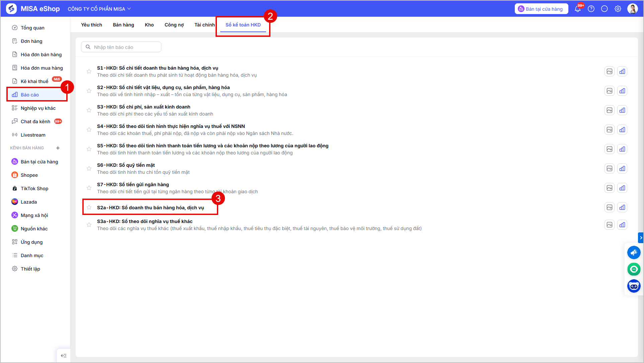Click the chart icon for S6-HKD report
Viewport: 644px width, 363px height.
pos(622,168)
